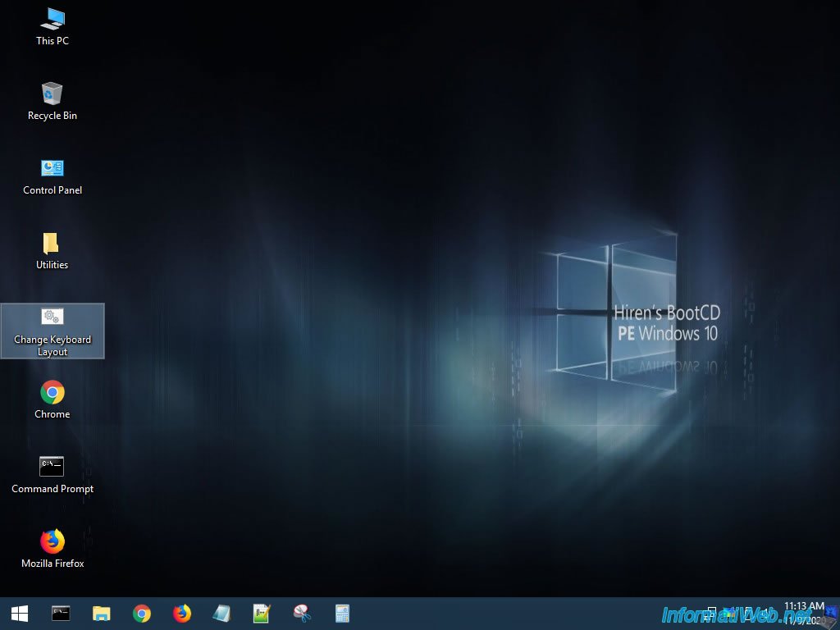Click the taskbar clock showing 11:13 AM
Screen dimensions: 840x630
[x=803, y=613]
